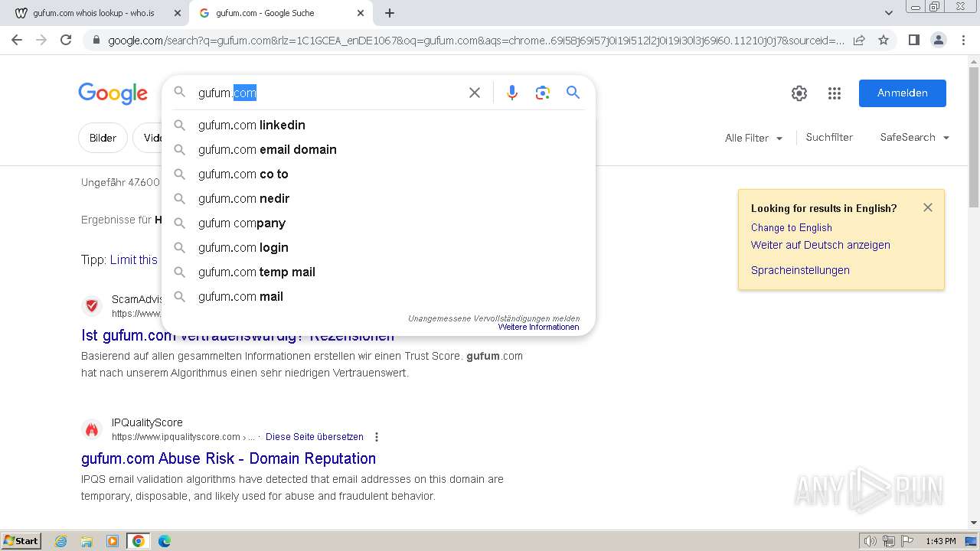
Task: Launch media player from taskbar
Action: 113,541
